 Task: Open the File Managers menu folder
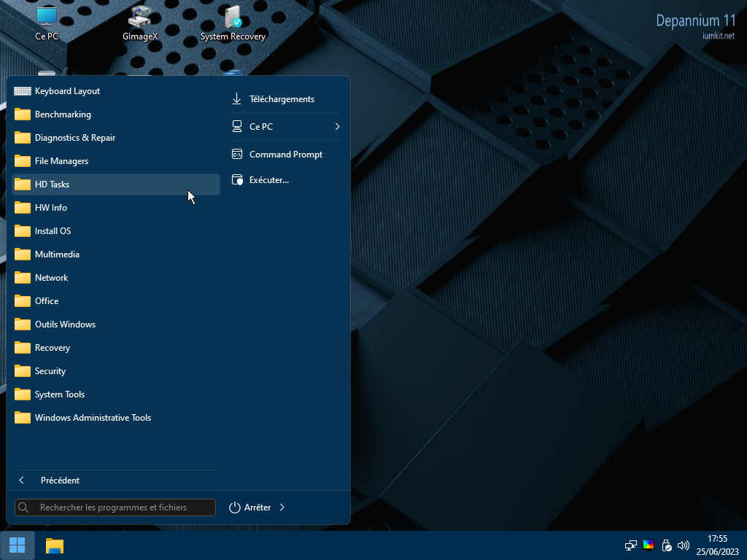[x=116, y=161]
